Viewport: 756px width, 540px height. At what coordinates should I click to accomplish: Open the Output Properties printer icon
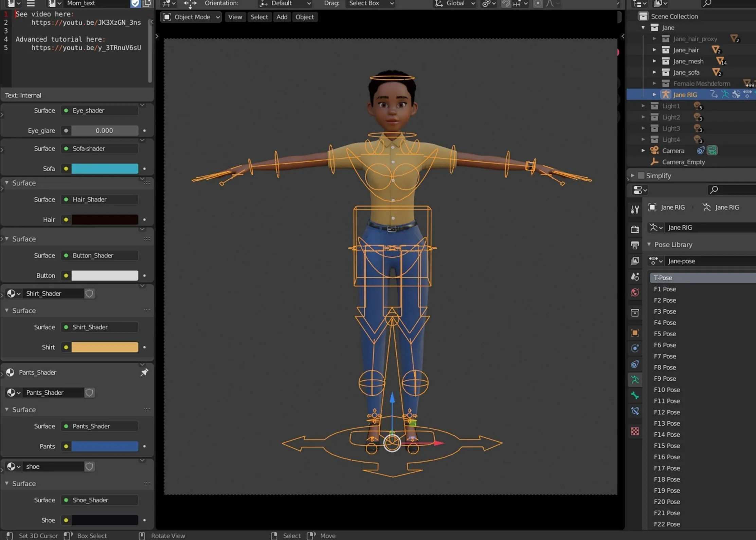click(x=635, y=245)
